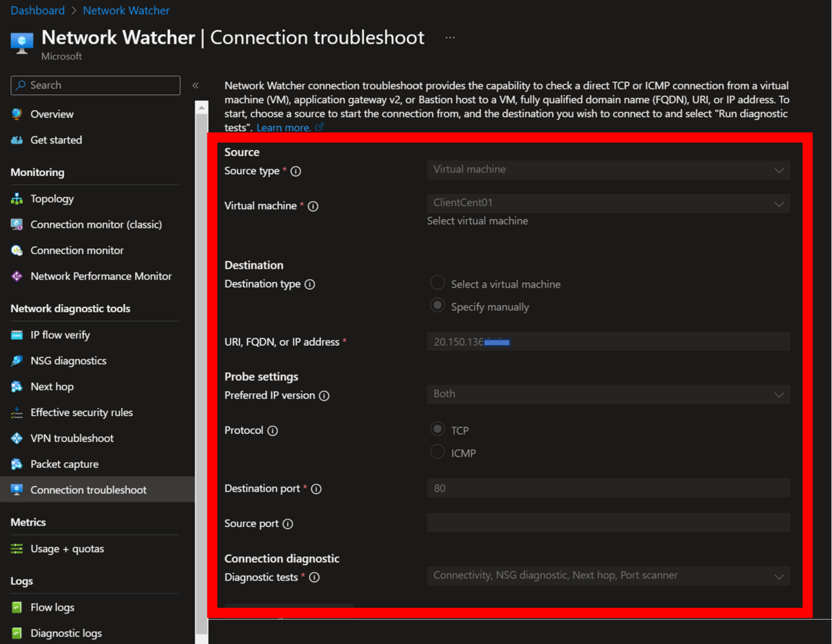Select Connection troubleshoot in sidebar
Screen dimensions: 832x644
(x=97, y=489)
